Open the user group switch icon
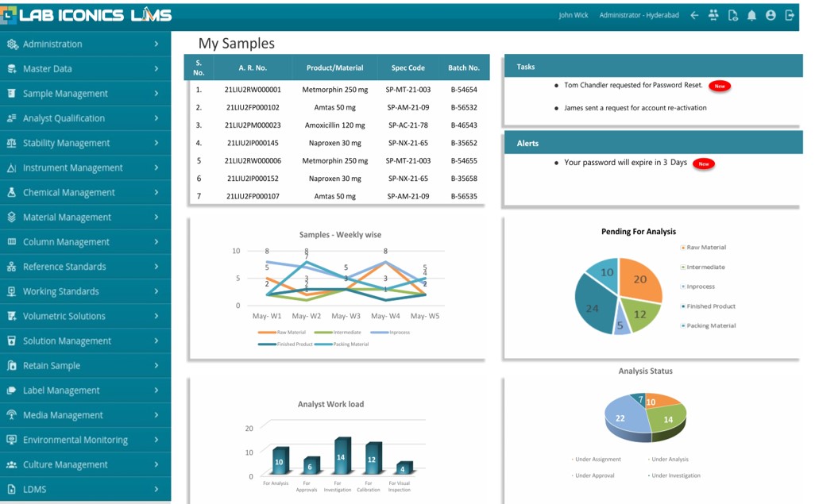Viewport: 815px width, 504px height. 713,15
